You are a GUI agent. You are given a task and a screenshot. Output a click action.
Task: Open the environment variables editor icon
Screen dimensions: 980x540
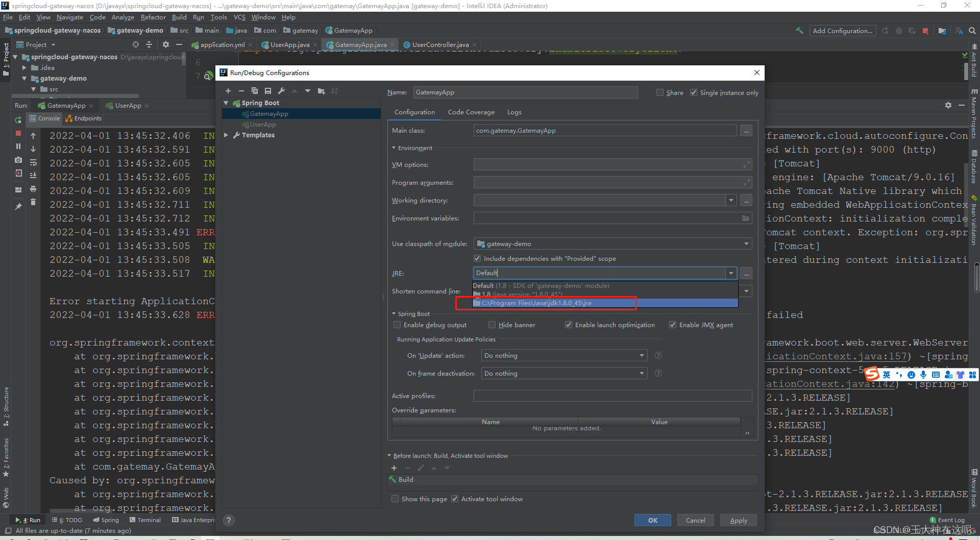(746, 218)
